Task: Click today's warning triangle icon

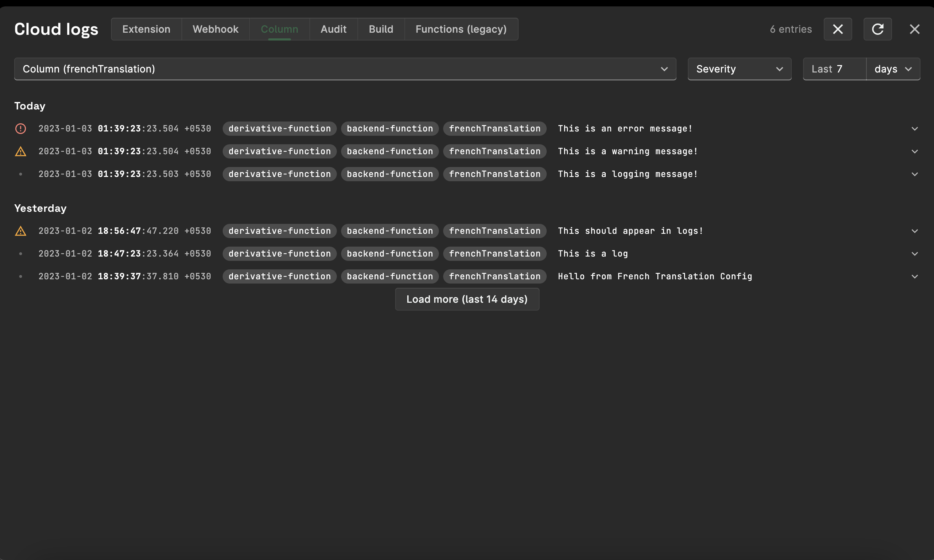Action: click(x=20, y=151)
